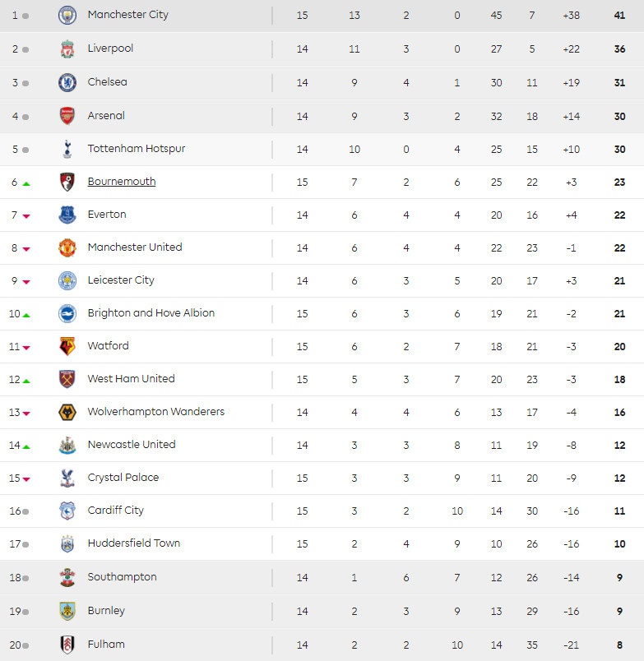This screenshot has height=661, width=644.
Task: Open the Bournemouth team link
Action: tap(122, 182)
